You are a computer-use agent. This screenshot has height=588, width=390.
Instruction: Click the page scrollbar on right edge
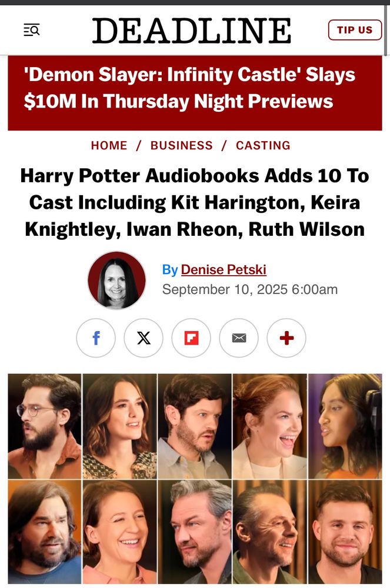pos(386,30)
